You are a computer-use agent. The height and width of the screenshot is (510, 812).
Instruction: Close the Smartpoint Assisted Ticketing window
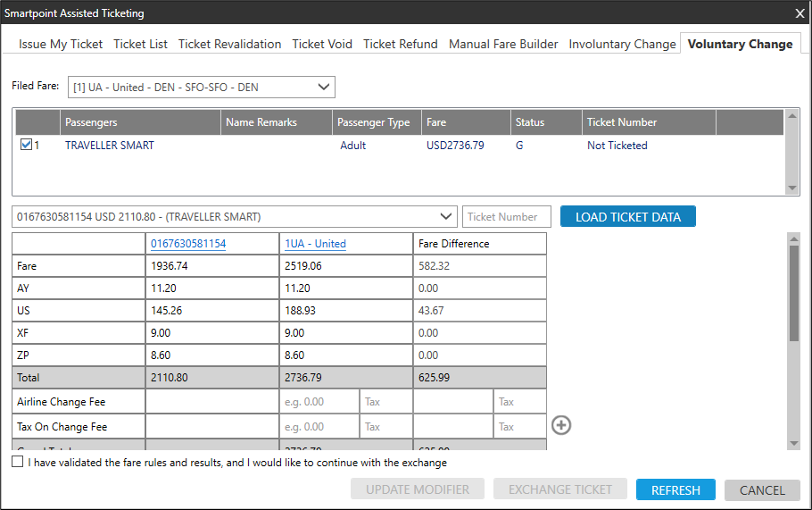(x=800, y=13)
